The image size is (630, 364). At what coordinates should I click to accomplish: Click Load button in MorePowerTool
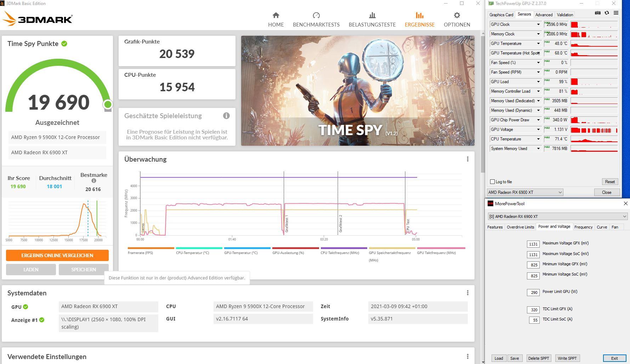[x=499, y=358]
